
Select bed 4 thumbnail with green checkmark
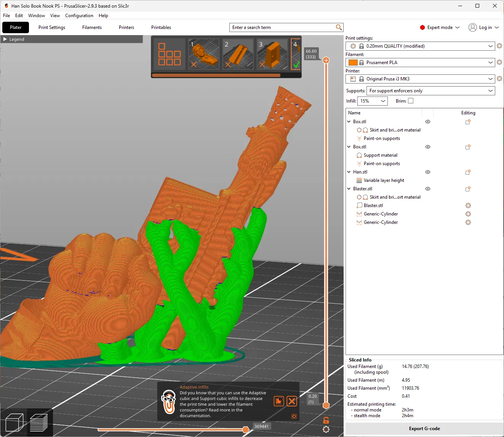coord(296,54)
